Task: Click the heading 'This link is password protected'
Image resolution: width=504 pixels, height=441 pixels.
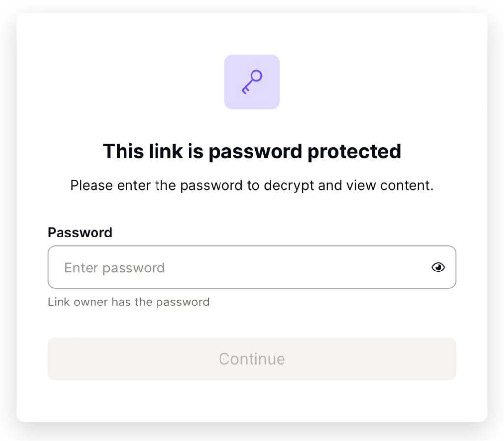Action: pyautogui.click(x=252, y=151)
